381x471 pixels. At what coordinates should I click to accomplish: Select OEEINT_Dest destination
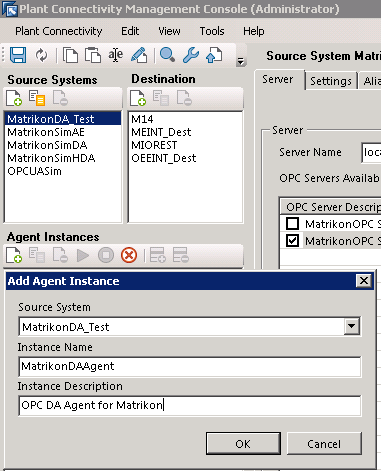[x=185, y=158]
